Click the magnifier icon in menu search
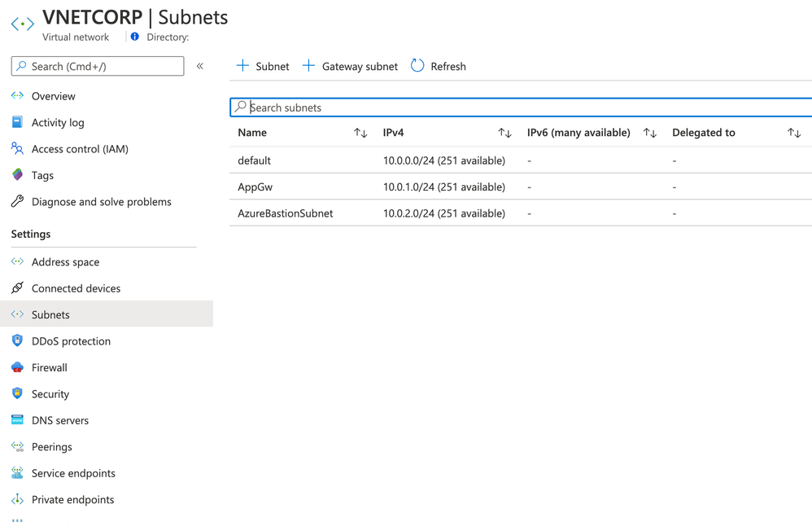Viewport: 812px width, 522px height. 21,66
